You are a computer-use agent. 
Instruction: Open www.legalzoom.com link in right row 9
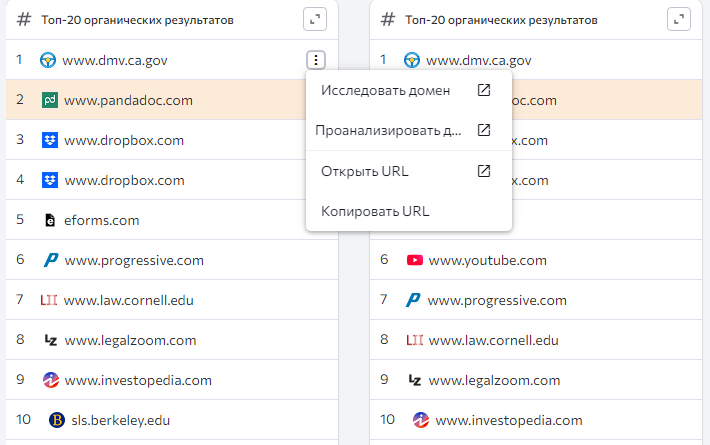tap(494, 380)
